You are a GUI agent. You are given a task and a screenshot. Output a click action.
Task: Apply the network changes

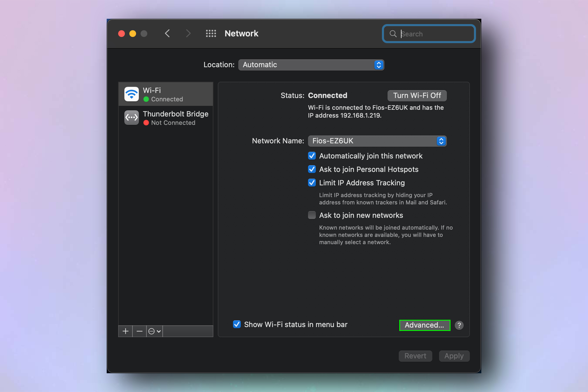(x=454, y=356)
